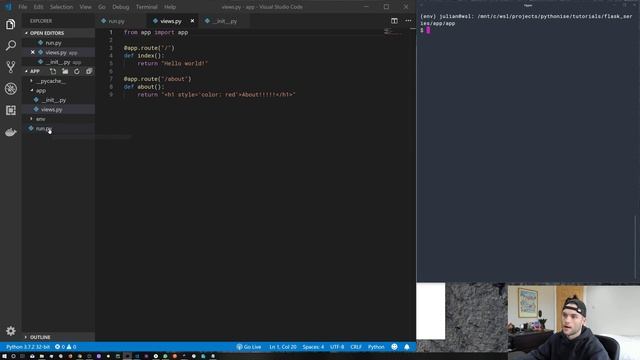Close views.py in Open Editors list

33,52
